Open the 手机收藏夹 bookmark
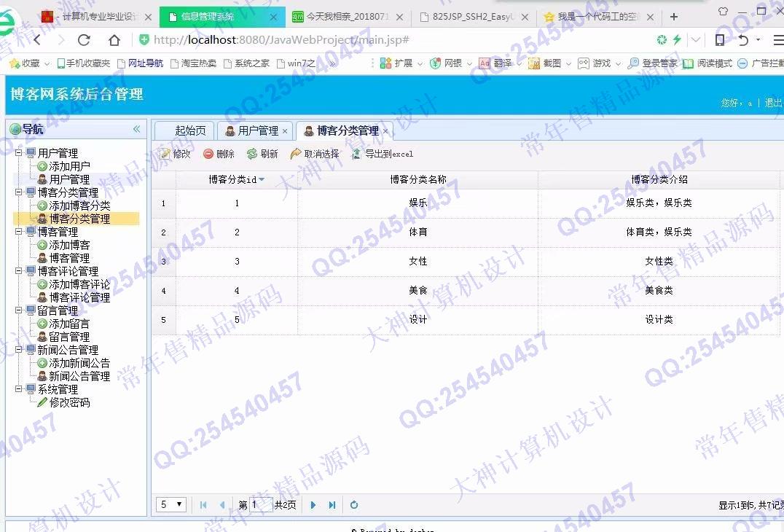The height and width of the screenshot is (532, 784). tap(84, 63)
